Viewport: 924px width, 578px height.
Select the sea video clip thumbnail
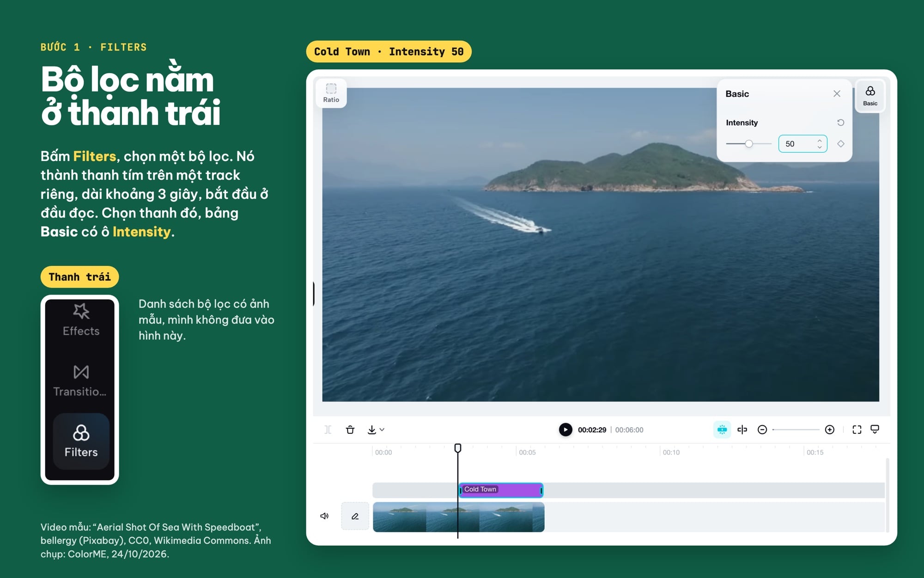[458, 517]
